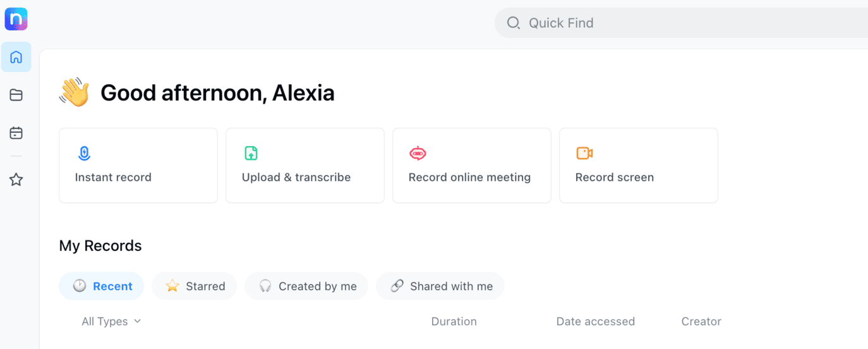Switch to the Recent tab
Image resolution: width=868 pixels, height=349 pixels.
click(102, 286)
